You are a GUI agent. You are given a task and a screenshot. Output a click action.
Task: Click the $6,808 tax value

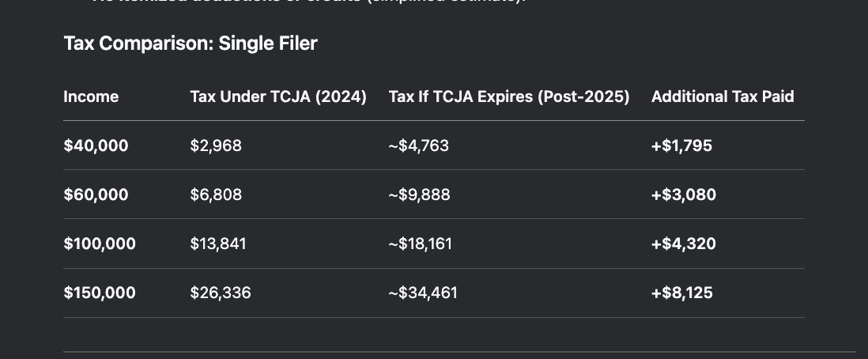(216, 195)
